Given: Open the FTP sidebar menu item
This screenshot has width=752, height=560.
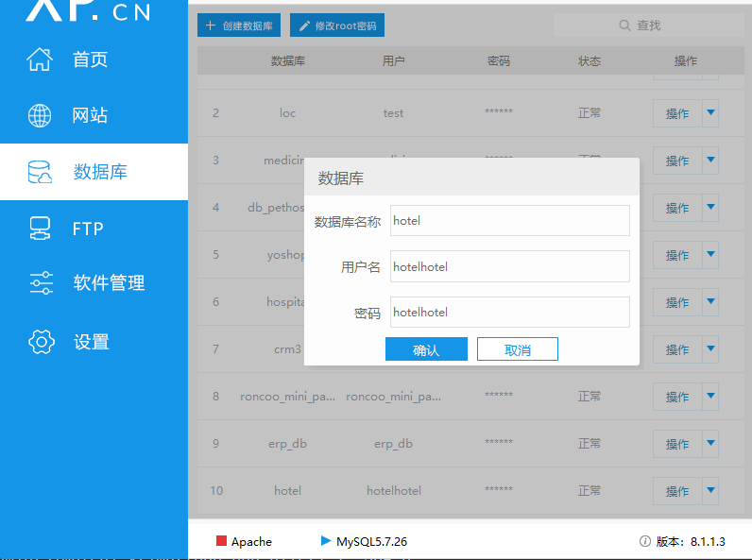Looking at the screenshot, I should [94, 229].
